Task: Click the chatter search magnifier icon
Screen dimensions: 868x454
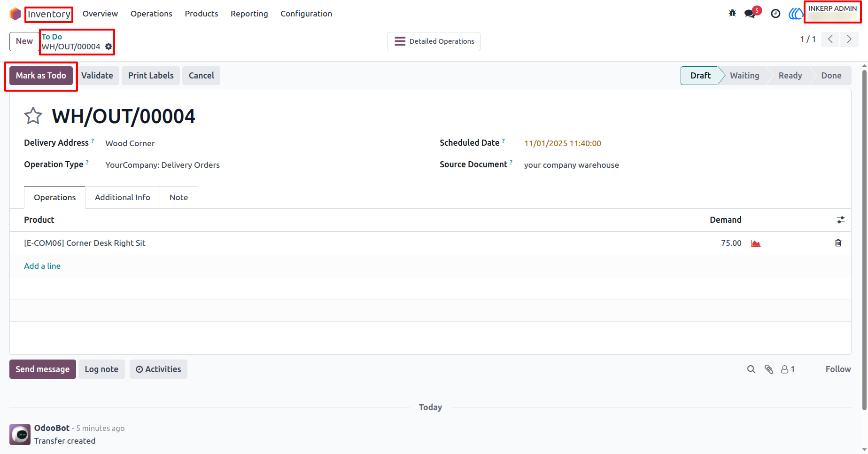Action: point(751,369)
